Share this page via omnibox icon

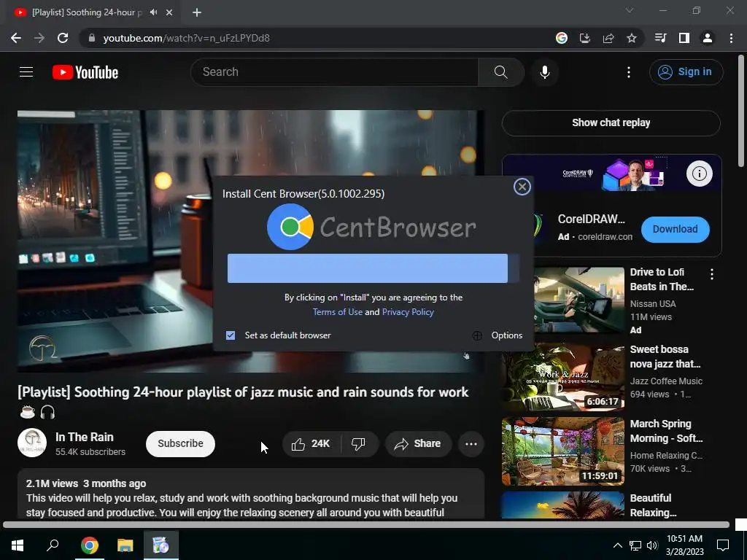[608, 38]
